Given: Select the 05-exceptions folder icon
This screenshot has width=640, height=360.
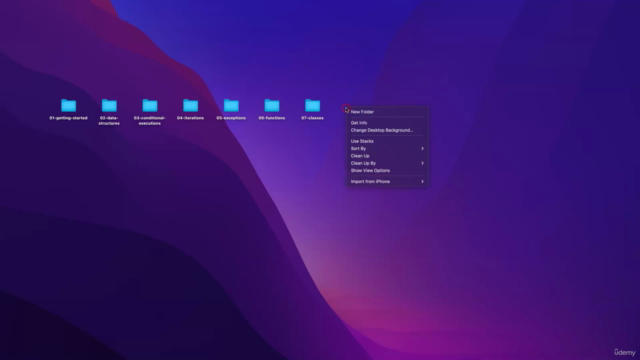Looking at the screenshot, I should [231, 105].
